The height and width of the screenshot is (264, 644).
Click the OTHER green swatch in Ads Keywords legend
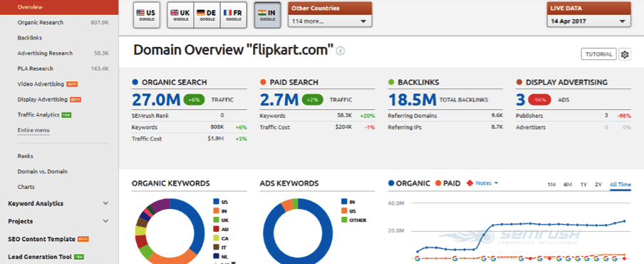pos(344,220)
